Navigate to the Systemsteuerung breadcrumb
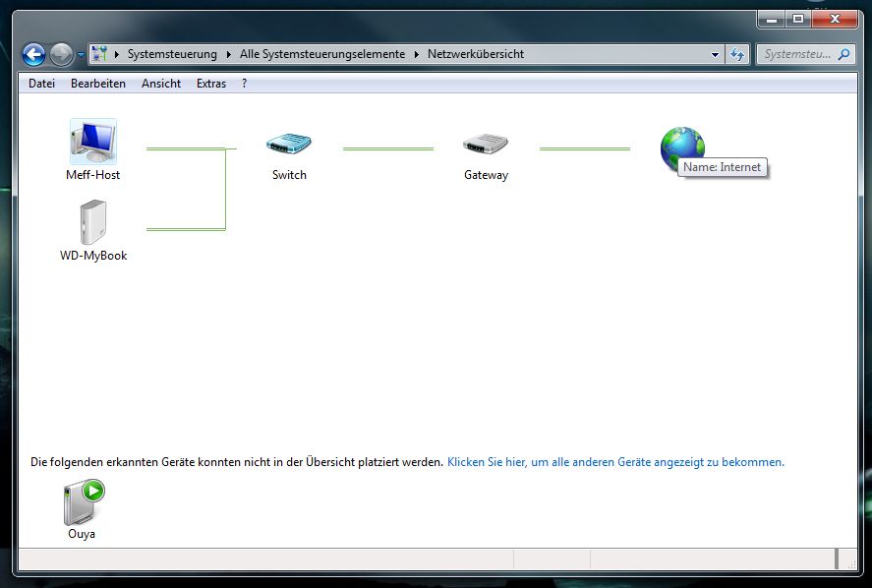The height and width of the screenshot is (588, 872). (x=172, y=55)
